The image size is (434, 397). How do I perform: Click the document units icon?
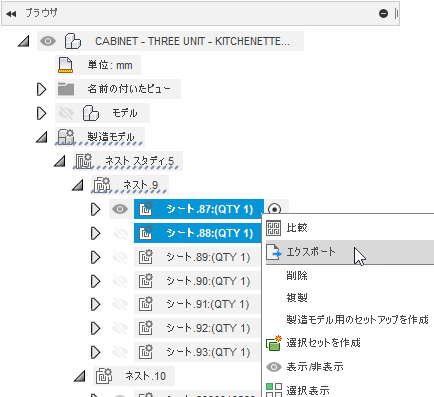click(65, 65)
